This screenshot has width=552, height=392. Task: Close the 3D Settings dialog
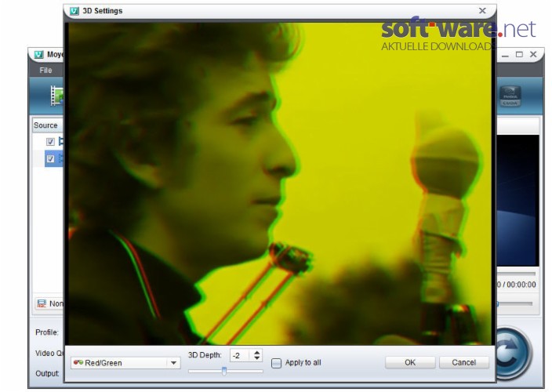[482, 11]
